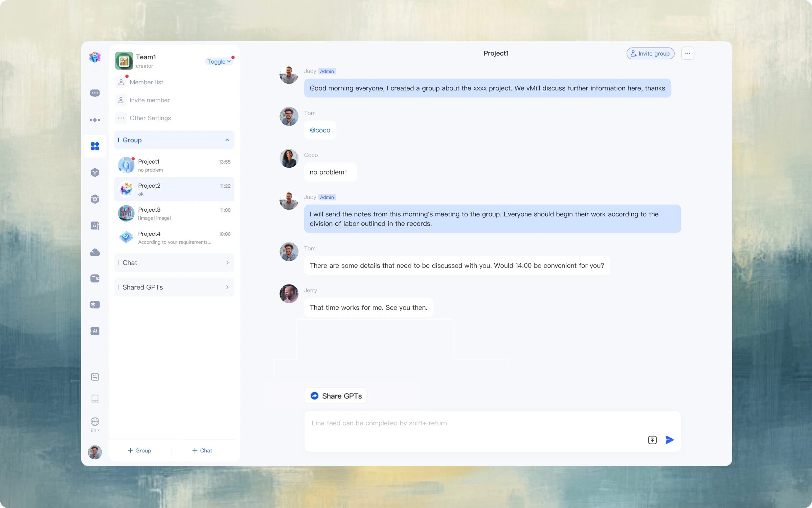812x508 pixels.
Task: Click the AI chip sidebar icon
Action: pos(95,331)
